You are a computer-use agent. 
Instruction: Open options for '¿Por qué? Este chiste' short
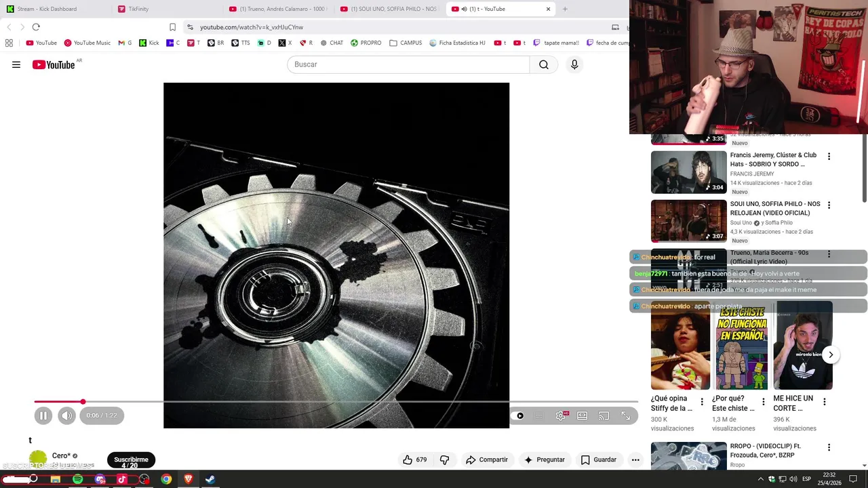pos(763,402)
